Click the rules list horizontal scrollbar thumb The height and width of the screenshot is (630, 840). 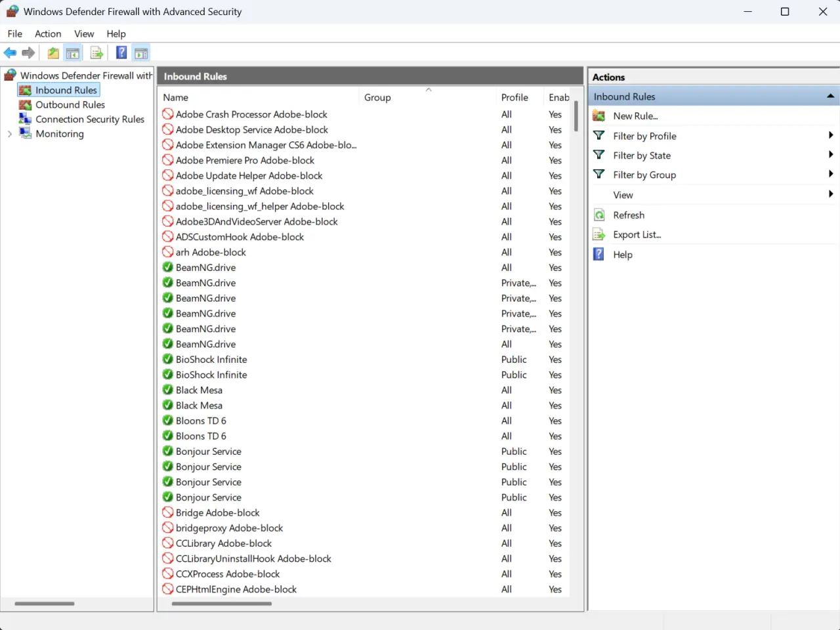click(222, 604)
